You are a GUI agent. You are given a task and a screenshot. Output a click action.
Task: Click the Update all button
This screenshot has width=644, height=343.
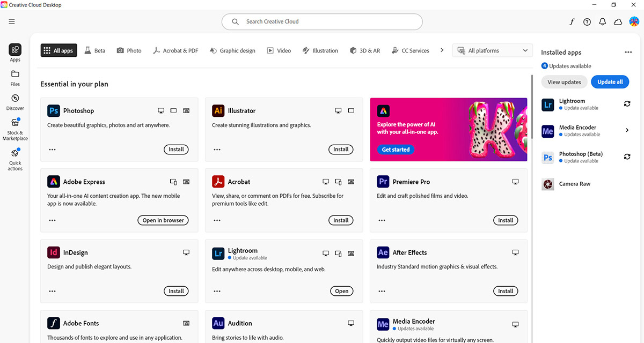click(x=610, y=82)
